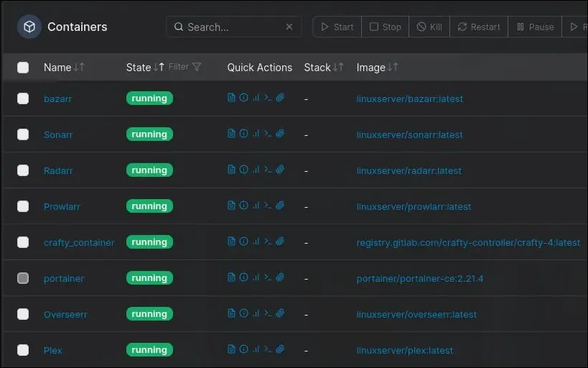Viewport: 588px width, 368px height.
Task: Inspect the Prowlarr container
Action: (x=244, y=206)
